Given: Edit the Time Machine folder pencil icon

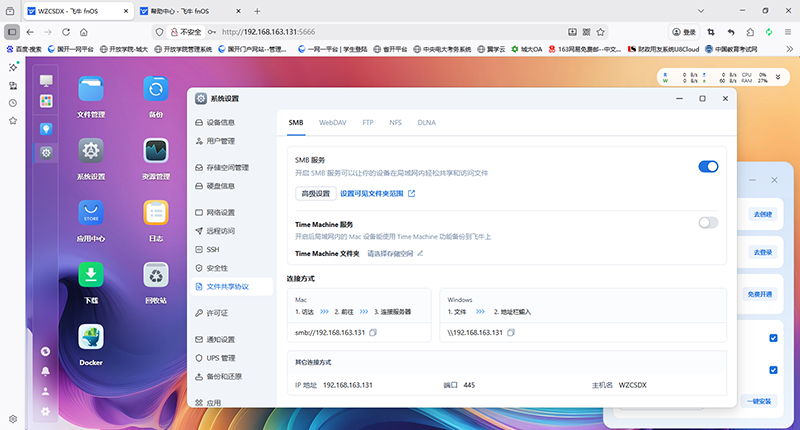Looking at the screenshot, I should [420, 254].
